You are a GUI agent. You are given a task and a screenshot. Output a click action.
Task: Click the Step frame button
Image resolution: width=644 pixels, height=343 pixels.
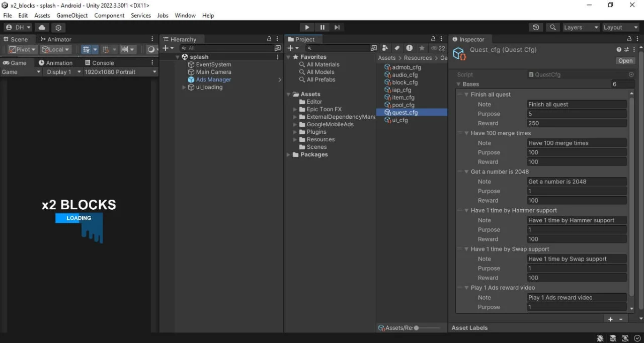[337, 27]
